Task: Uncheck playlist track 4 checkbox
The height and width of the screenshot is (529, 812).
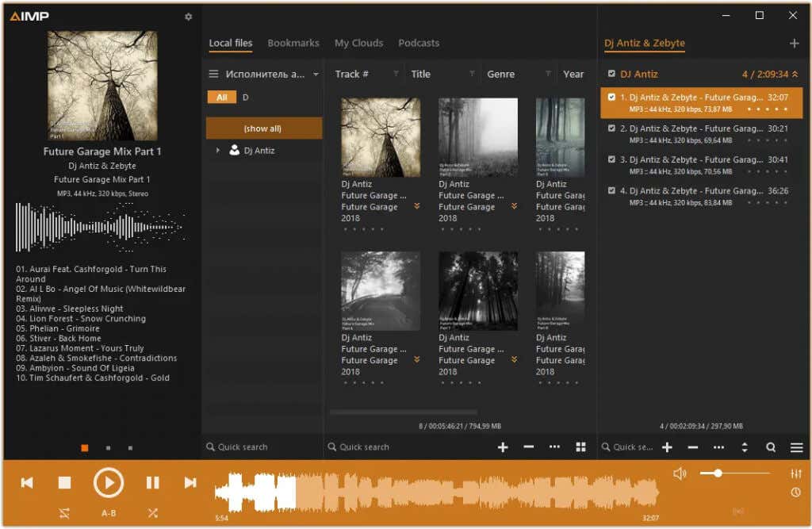Action: click(611, 190)
